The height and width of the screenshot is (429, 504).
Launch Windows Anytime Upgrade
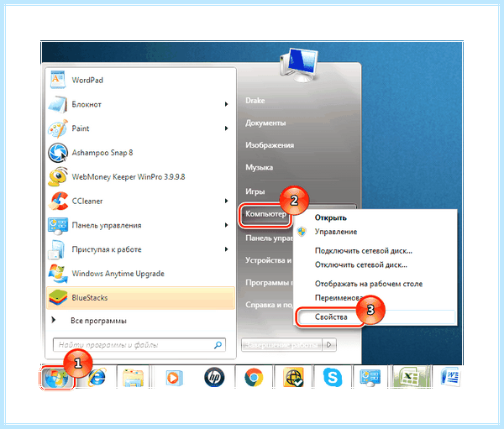click(x=140, y=274)
